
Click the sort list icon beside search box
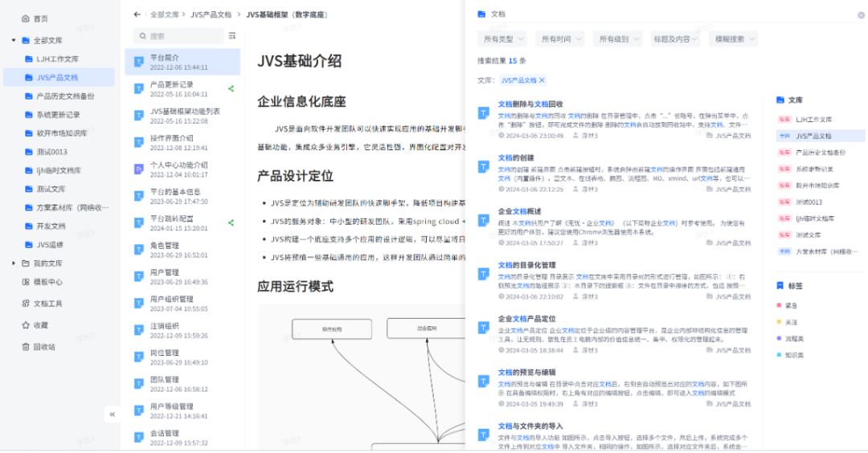[x=232, y=35]
